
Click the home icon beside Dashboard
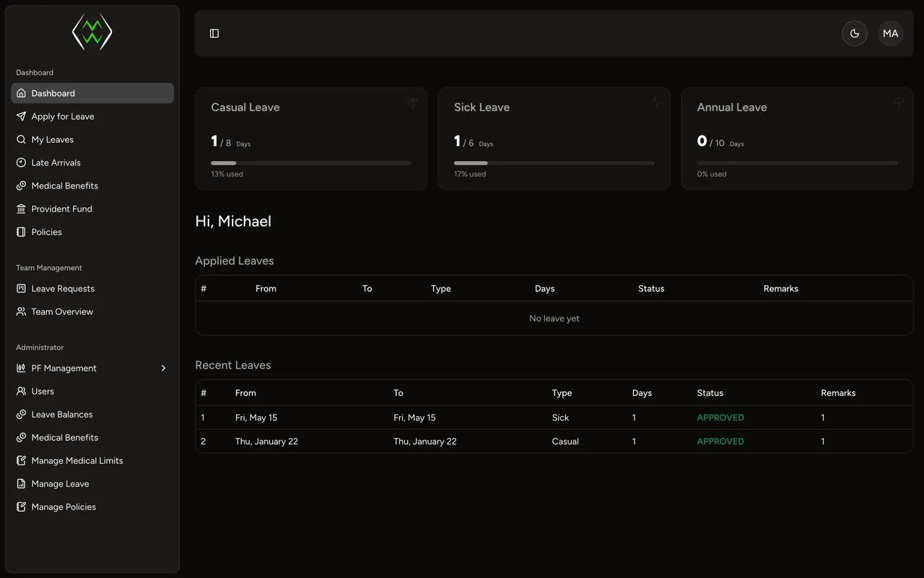pos(22,93)
